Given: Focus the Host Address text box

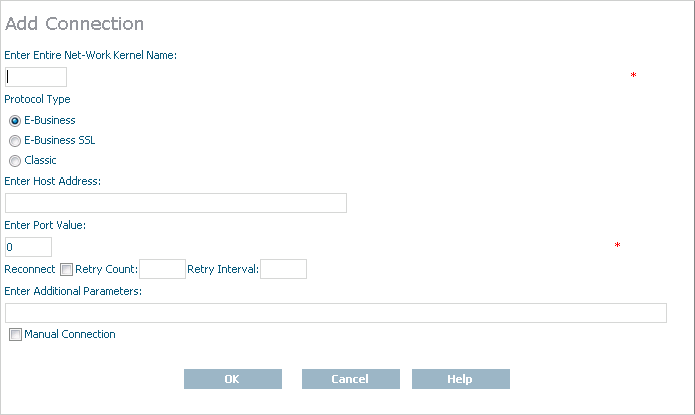Looking at the screenshot, I should pos(176,203).
